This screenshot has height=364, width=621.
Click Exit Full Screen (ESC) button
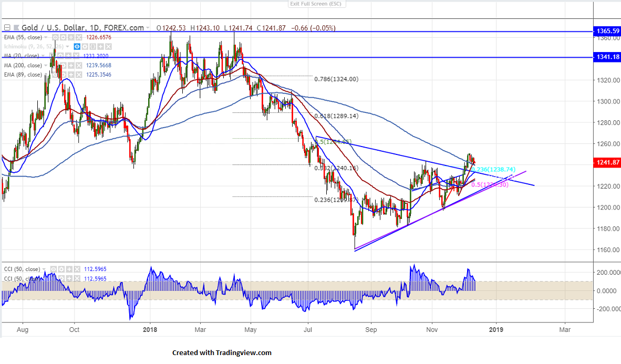click(x=315, y=4)
